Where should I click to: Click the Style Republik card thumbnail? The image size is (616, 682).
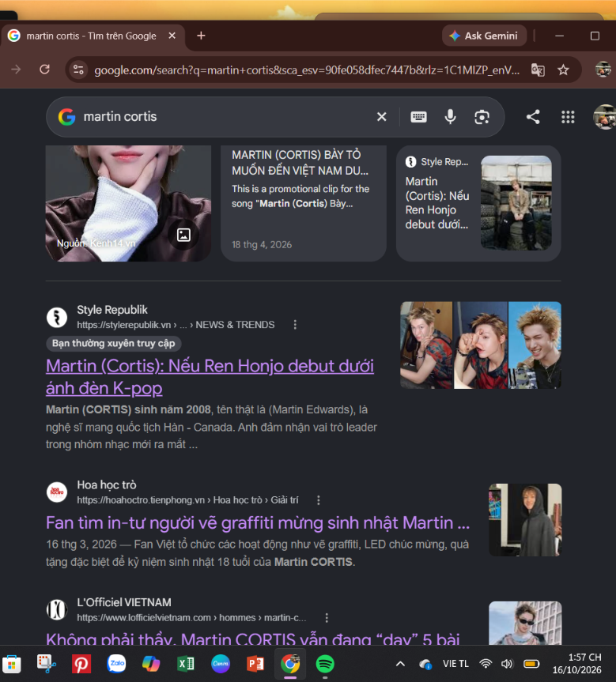click(516, 202)
